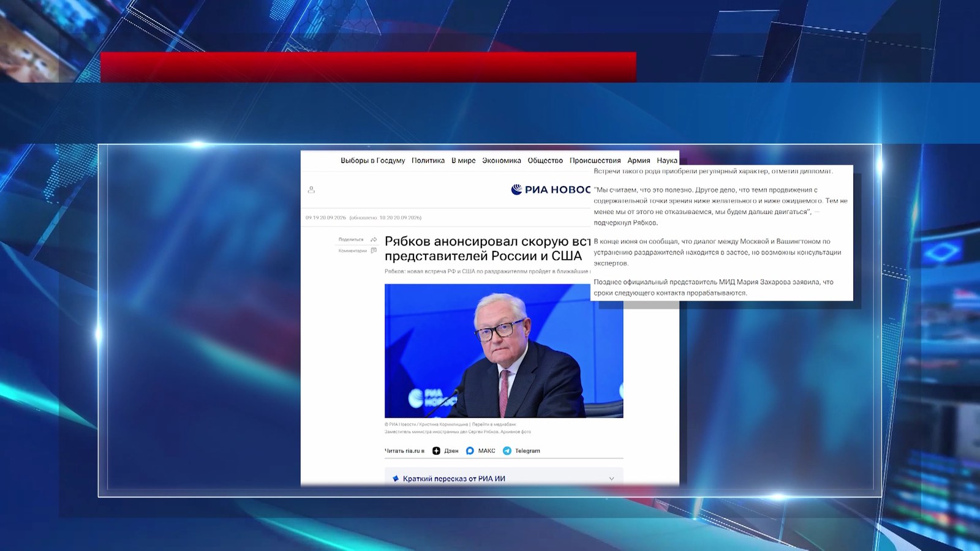Screen dimensions: 980x551
Task: Click the share arrow icon beside Поделиться
Action: 374,239
